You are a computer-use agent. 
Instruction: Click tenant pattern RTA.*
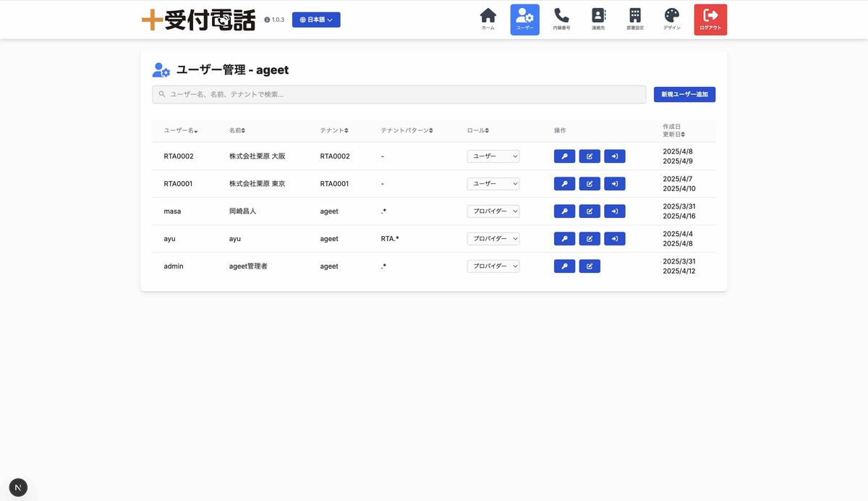(390, 239)
